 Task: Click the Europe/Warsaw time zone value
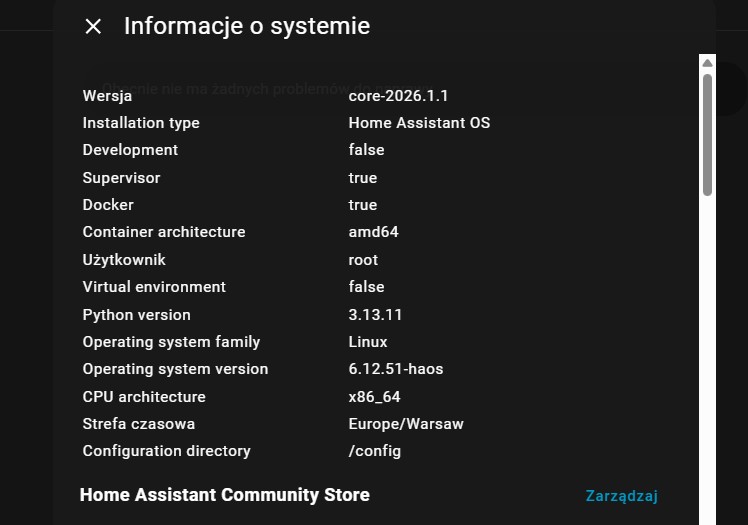[x=406, y=424]
